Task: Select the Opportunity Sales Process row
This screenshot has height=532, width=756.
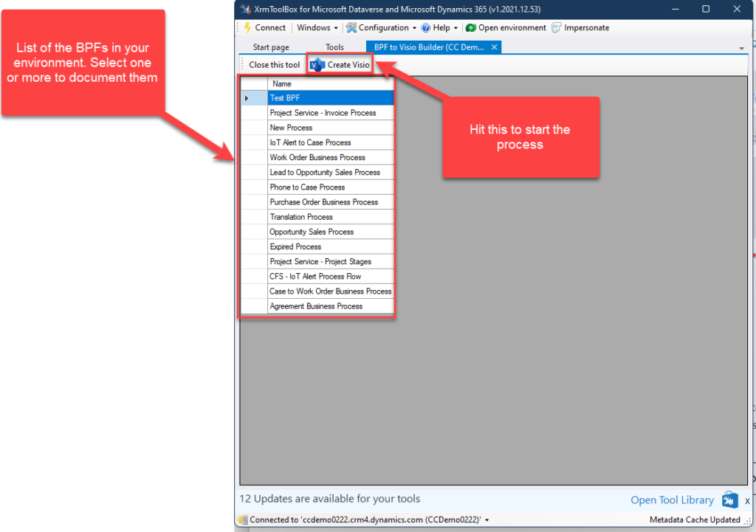Action: pos(331,232)
